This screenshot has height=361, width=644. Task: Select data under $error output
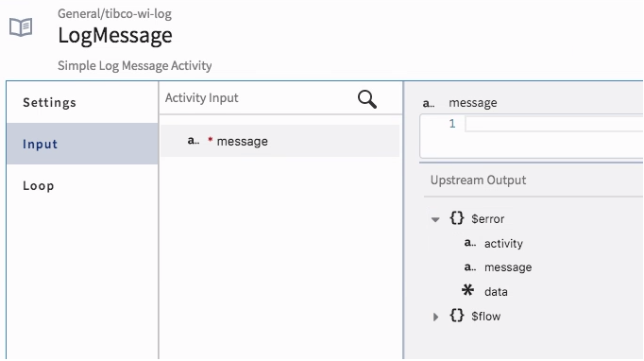coord(496,291)
